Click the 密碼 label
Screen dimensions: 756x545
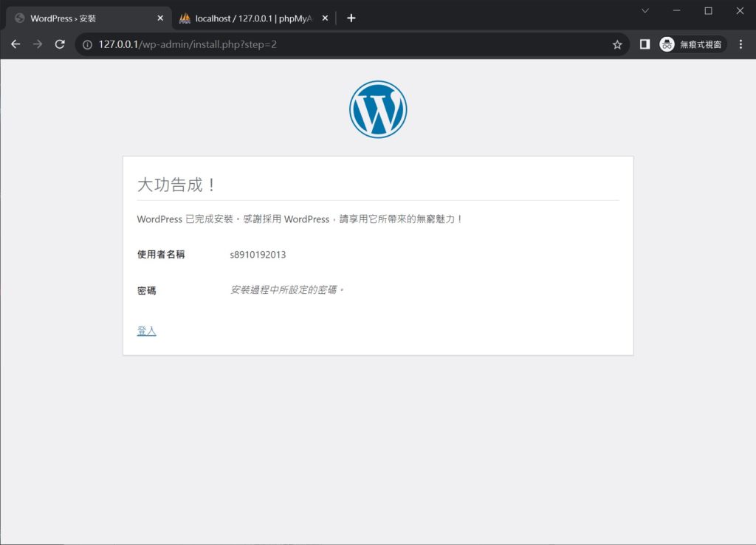coord(147,290)
